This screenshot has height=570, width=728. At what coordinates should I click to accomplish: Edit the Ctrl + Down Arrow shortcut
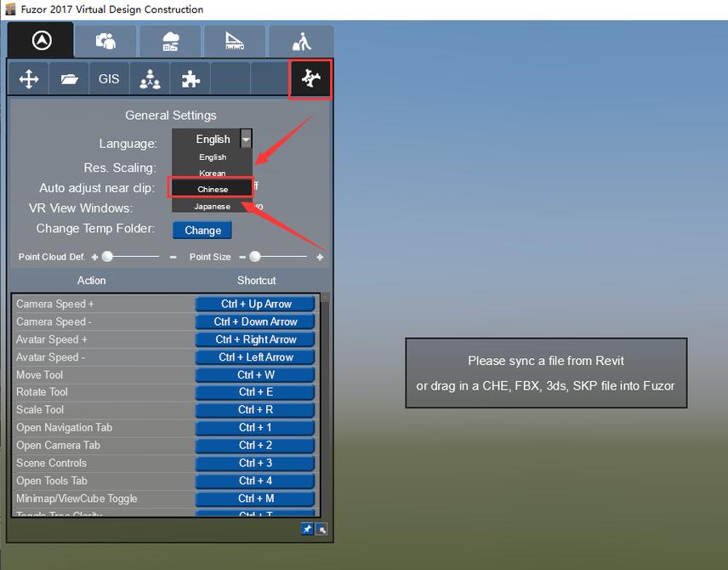[255, 322]
